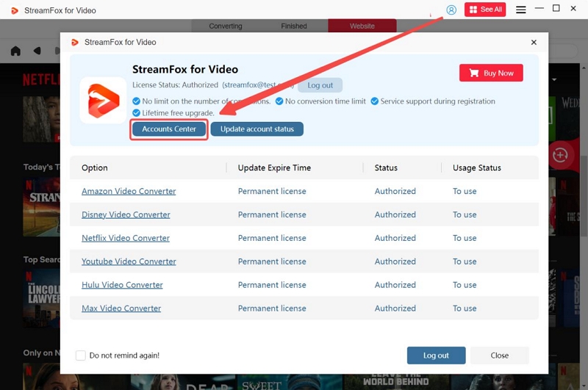This screenshot has width=588, height=390.
Task: Click the StreamFox app logo in dialog
Action: (x=103, y=101)
